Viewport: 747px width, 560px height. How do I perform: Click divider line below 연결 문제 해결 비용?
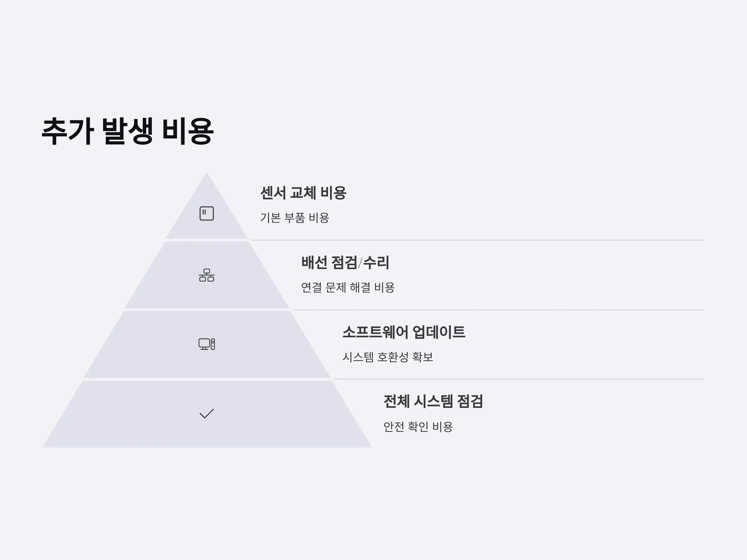click(x=498, y=310)
